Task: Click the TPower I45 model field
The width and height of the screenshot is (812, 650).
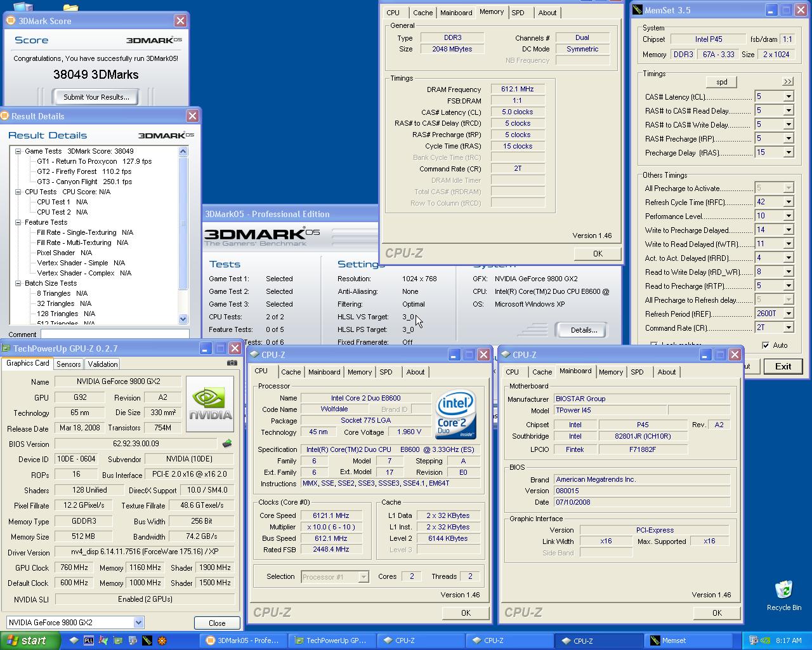Action: click(x=610, y=410)
